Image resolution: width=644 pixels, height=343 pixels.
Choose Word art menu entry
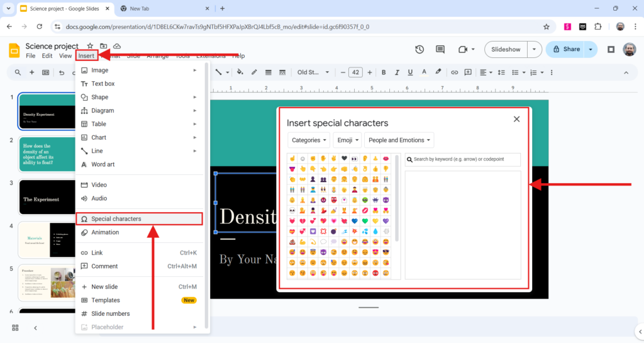(139, 164)
